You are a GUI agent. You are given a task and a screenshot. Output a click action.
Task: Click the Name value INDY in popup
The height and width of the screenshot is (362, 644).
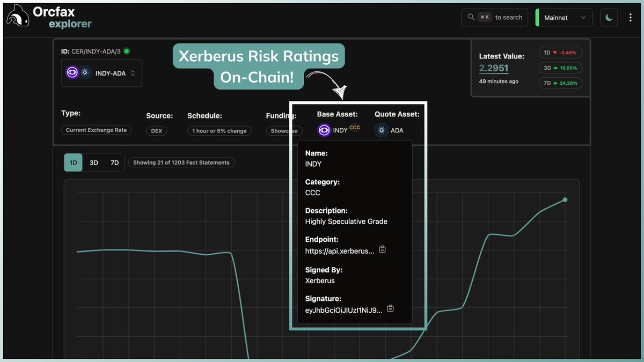[313, 164]
